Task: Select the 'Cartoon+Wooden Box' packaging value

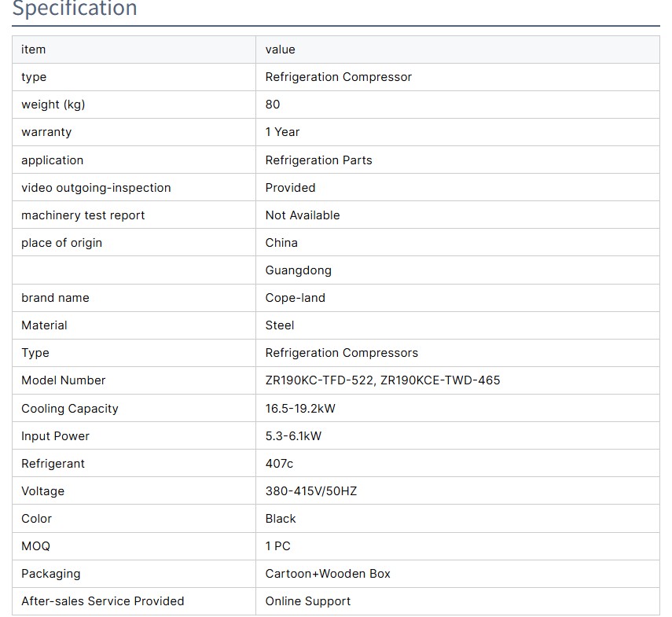Action: [x=328, y=574]
